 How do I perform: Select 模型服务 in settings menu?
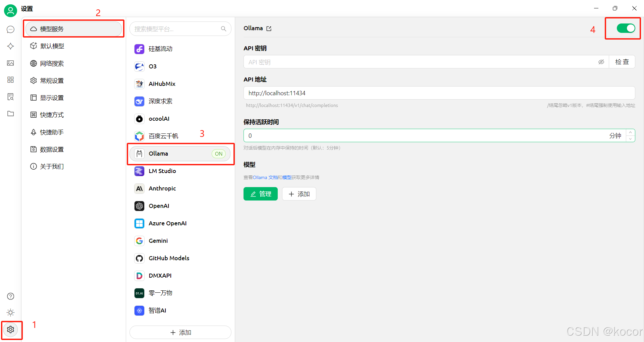coord(74,29)
